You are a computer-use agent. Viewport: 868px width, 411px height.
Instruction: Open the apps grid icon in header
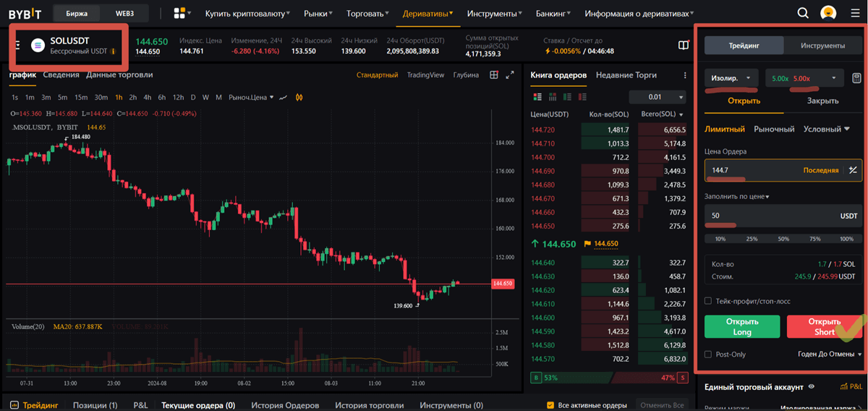(180, 13)
